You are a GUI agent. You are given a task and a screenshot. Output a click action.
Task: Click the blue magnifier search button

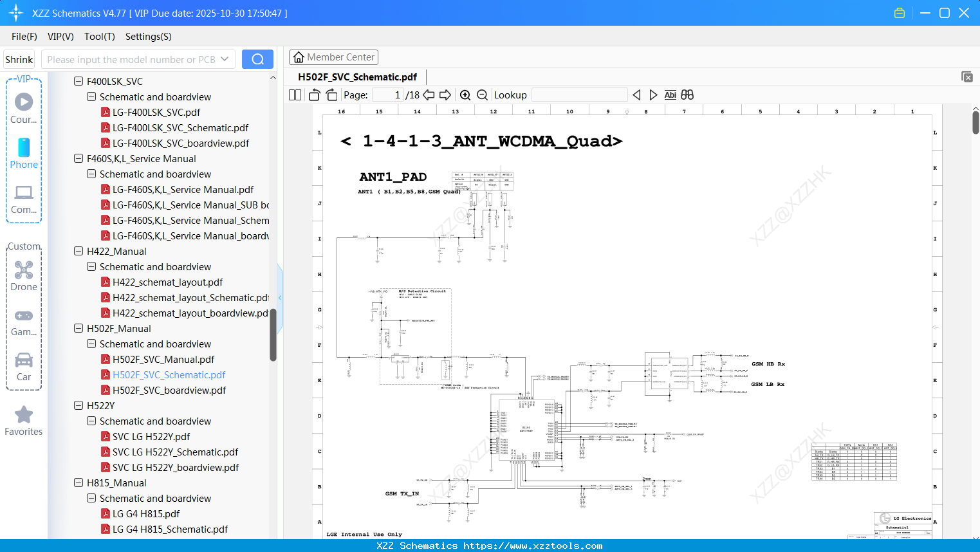pos(257,59)
